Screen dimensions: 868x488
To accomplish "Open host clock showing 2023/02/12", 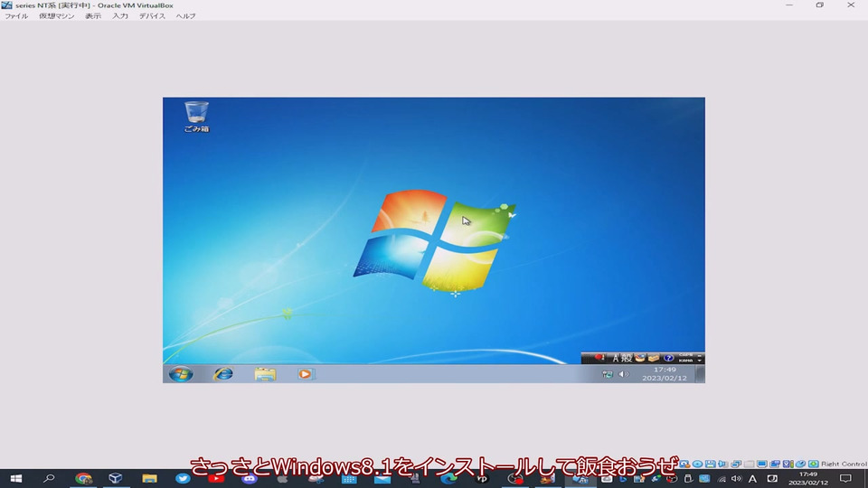I will 808,479.
